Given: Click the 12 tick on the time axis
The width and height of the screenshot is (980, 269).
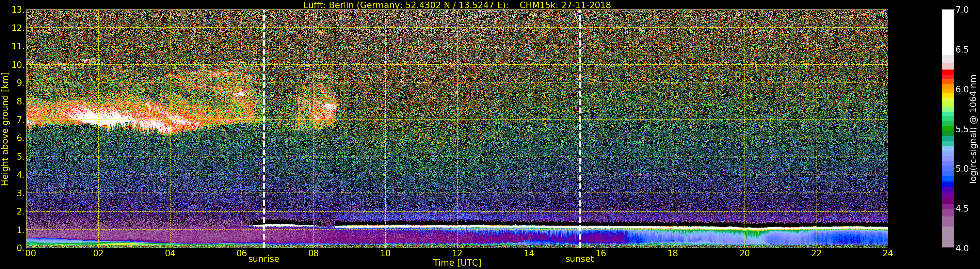Looking at the screenshot, I should coord(457,253).
